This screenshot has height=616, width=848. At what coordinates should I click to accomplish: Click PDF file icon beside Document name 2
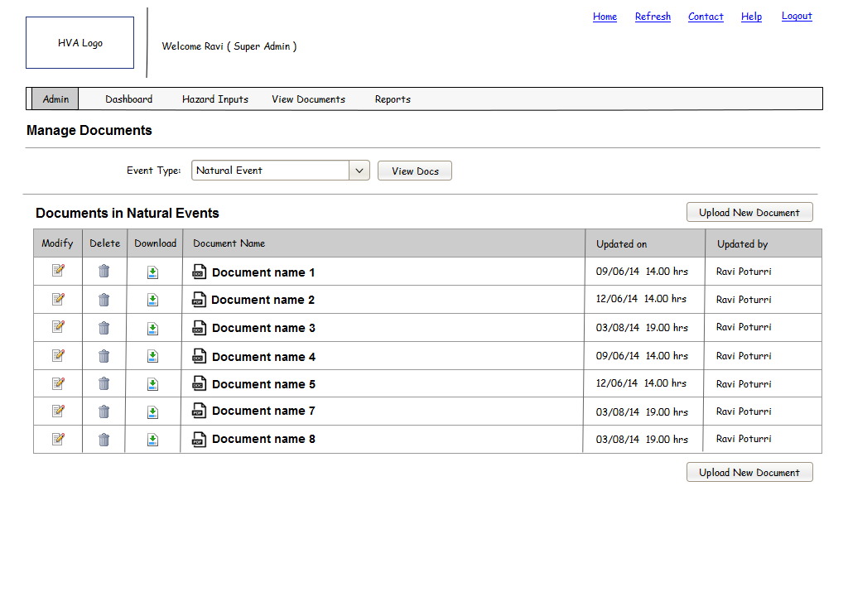click(199, 300)
